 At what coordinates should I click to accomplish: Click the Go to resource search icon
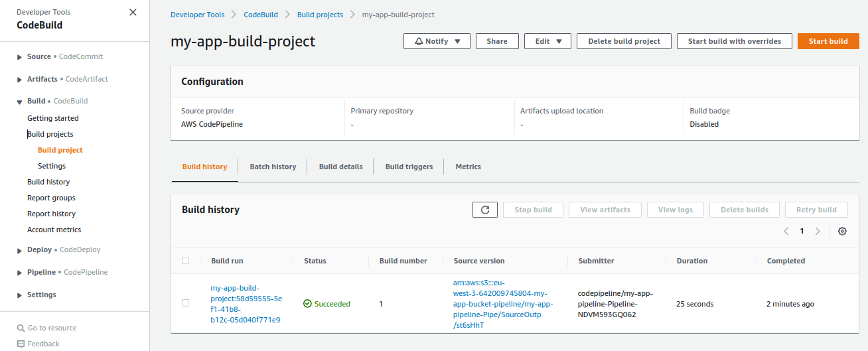21,328
